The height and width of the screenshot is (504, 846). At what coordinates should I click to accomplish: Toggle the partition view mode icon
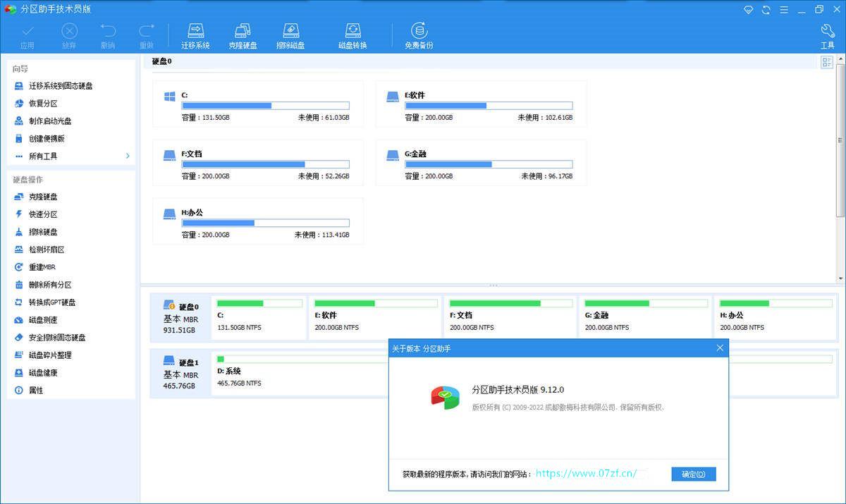tap(827, 62)
